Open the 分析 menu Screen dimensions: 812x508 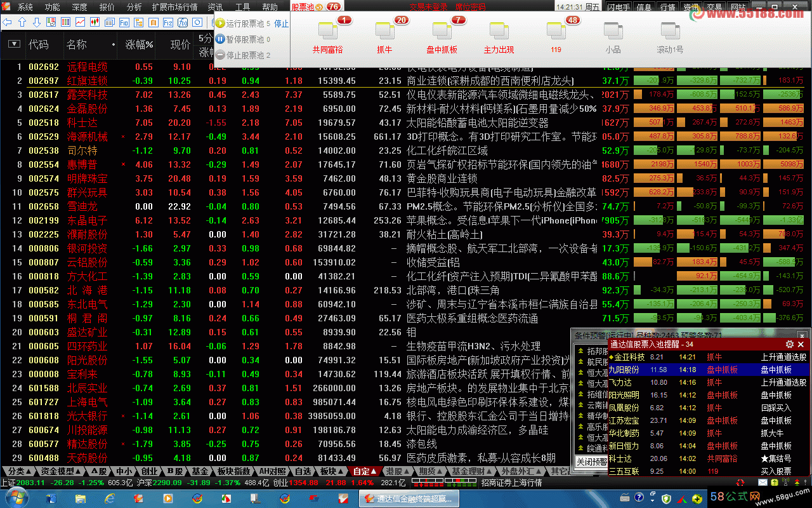pos(134,7)
